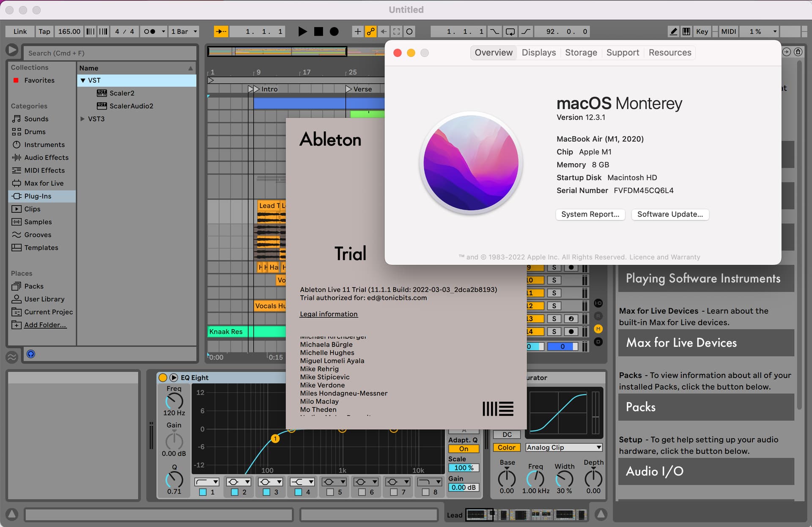Click the ScalerAudio2 VST plugin icon
Viewport: 812px width, 527px height.
[102, 106]
